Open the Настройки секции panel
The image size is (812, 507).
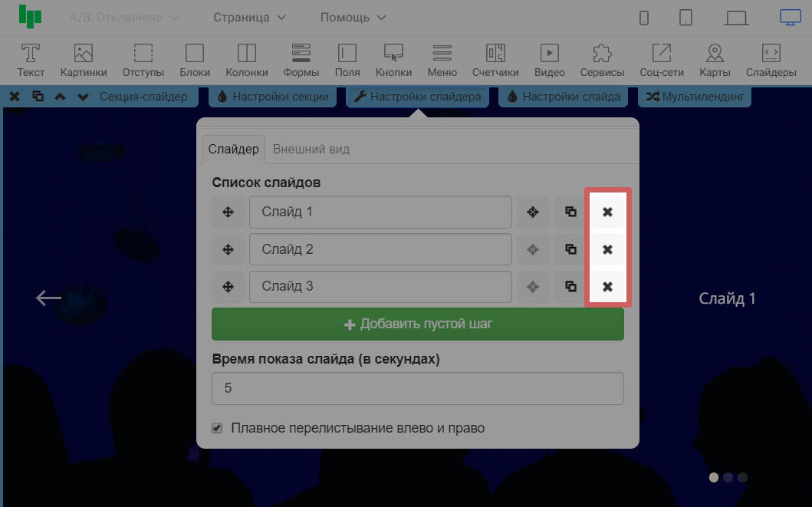[273, 97]
